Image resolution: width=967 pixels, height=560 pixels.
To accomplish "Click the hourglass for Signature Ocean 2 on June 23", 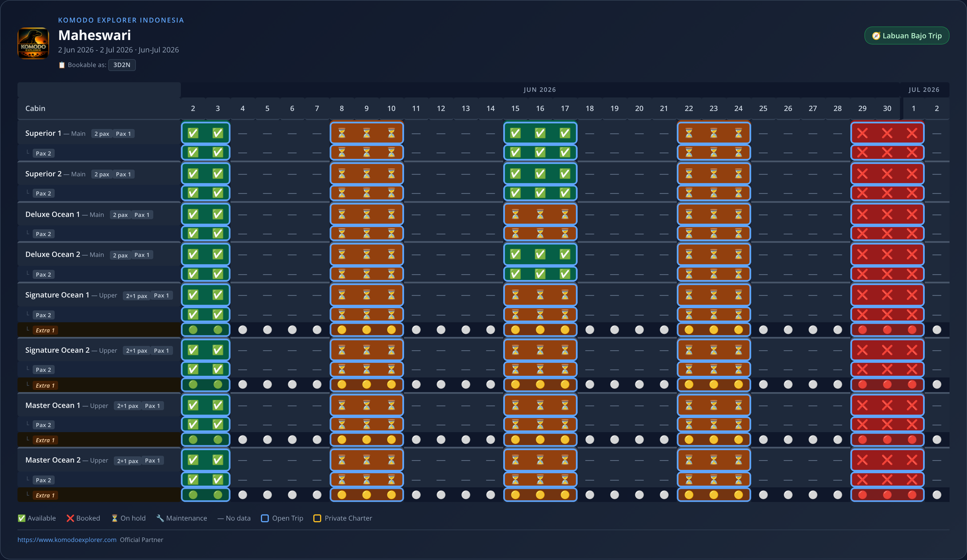I will 714,350.
